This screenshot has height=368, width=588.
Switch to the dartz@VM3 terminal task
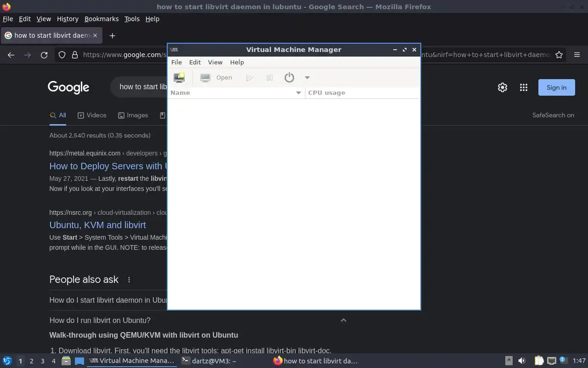click(x=209, y=361)
